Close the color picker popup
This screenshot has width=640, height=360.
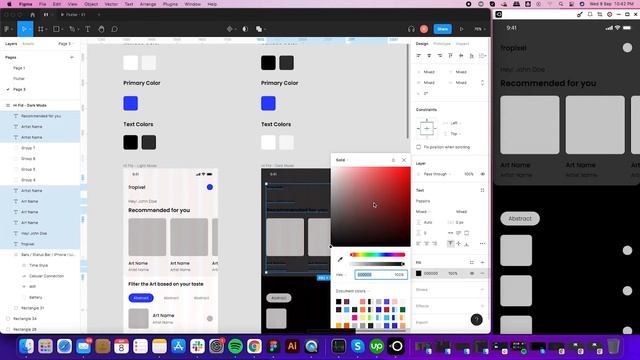click(x=404, y=160)
